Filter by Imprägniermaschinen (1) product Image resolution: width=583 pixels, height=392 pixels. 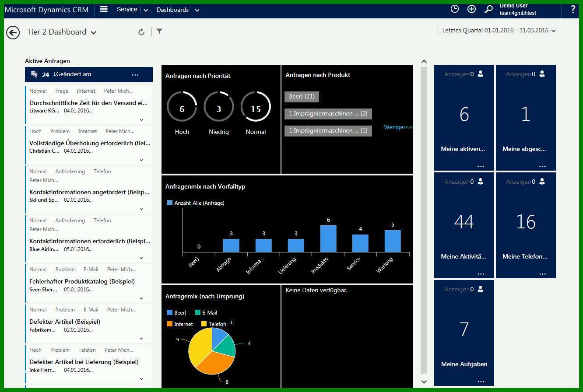[x=328, y=131]
